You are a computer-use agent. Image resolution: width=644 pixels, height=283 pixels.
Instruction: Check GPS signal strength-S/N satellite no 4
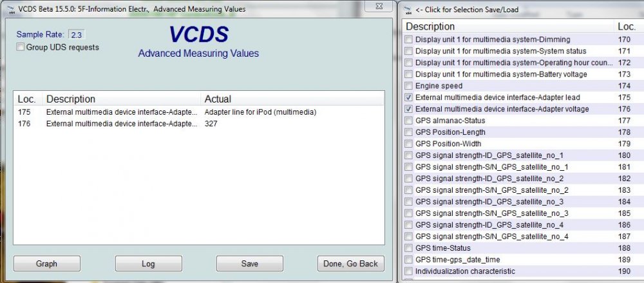pyautogui.click(x=409, y=237)
